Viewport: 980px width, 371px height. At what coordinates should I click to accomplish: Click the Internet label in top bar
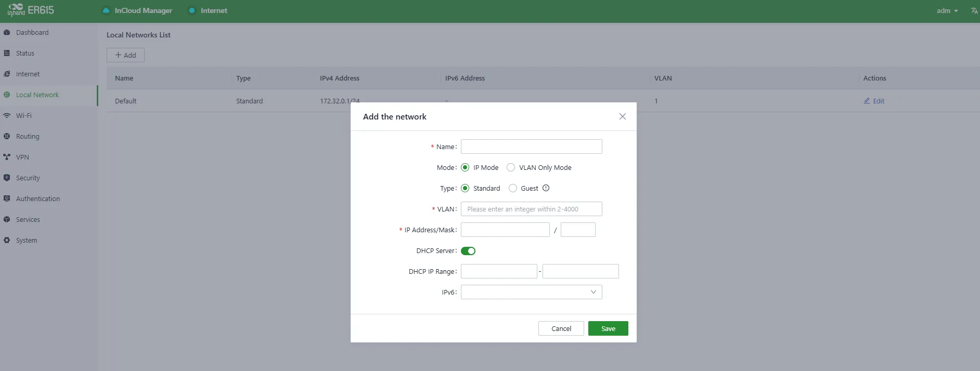(214, 10)
